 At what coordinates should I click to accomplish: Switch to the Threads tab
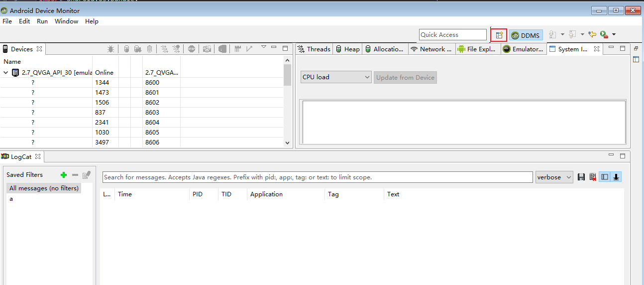[314, 49]
